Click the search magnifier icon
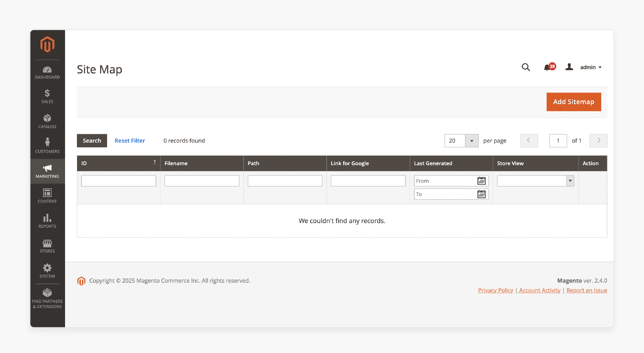This screenshot has width=644, height=353. tap(526, 67)
